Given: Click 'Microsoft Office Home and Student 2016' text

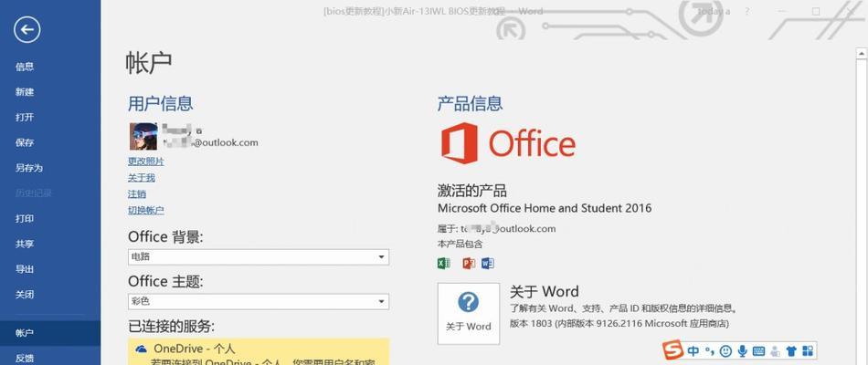Looking at the screenshot, I should coord(545,208).
